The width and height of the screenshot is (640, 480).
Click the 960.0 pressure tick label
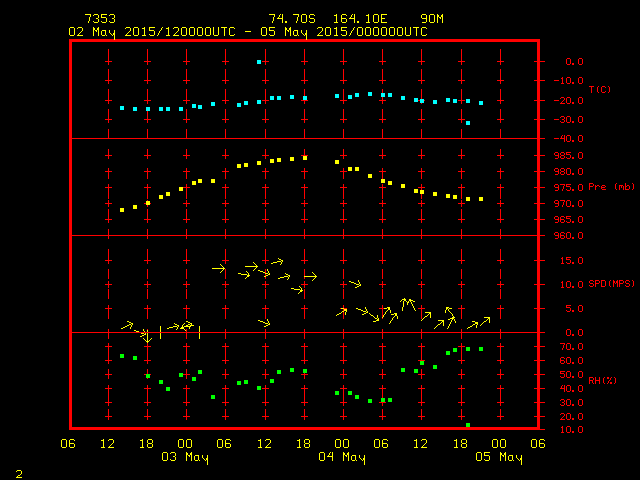[x=566, y=236]
